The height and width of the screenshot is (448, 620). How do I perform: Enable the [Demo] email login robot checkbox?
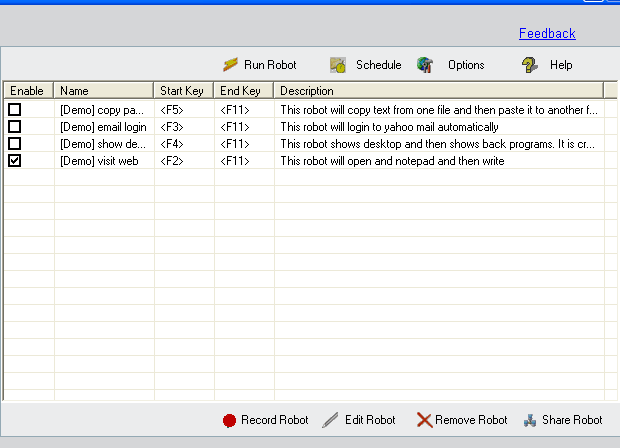15,127
